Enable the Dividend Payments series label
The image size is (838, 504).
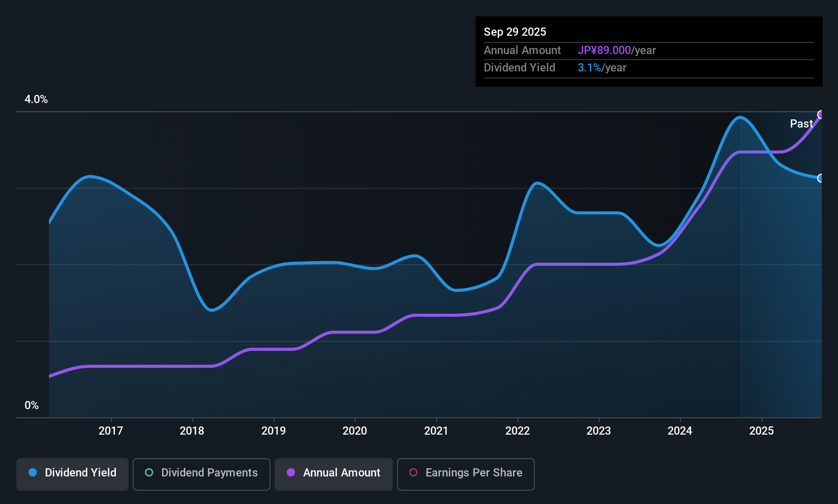(209, 473)
